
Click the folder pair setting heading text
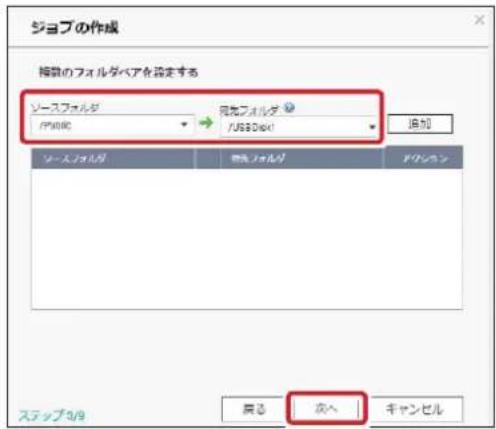(119, 72)
